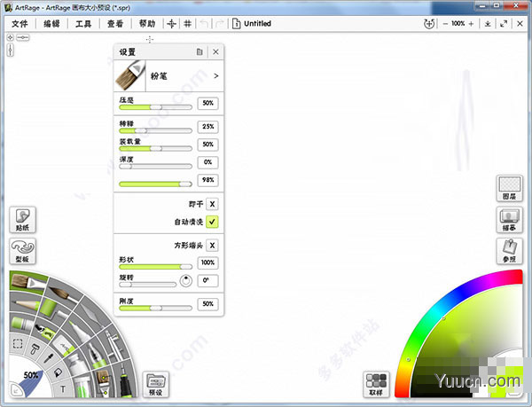Open the 贴纸 stickers panel button
The height and width of the screenshot is (407, 532).
point(22,219)
